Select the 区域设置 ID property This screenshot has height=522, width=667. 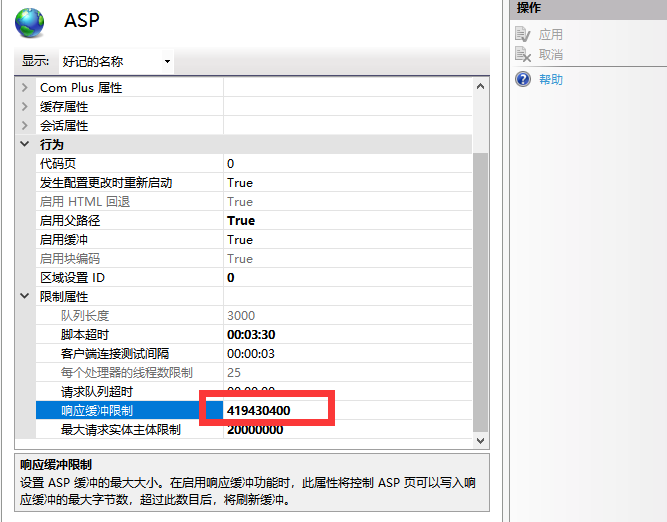[x=254, y=277]
